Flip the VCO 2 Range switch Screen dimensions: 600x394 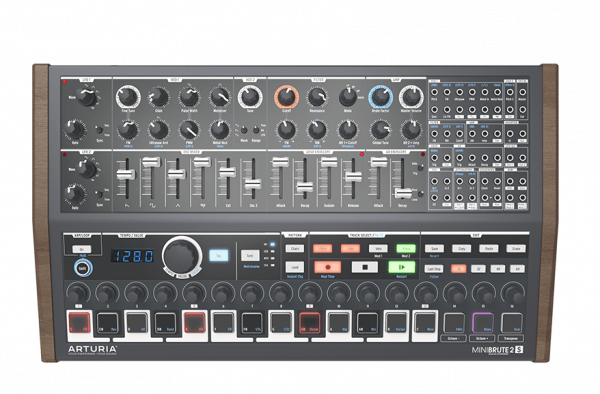pyautogui.click(x=256, y=130)
